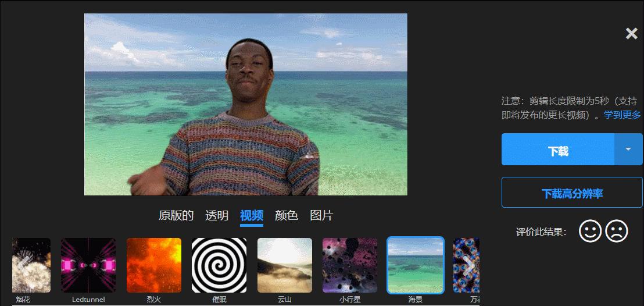Select the 视频 tab
The image size is (644, 306).
tap(252, 216)
